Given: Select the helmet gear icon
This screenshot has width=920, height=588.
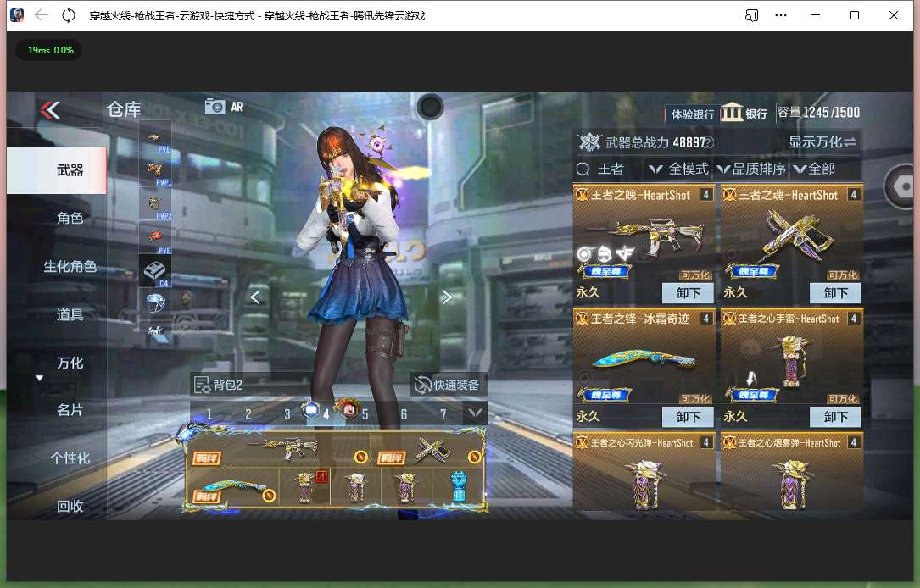Looking at the screenshot, I should [x=155, y=303].
